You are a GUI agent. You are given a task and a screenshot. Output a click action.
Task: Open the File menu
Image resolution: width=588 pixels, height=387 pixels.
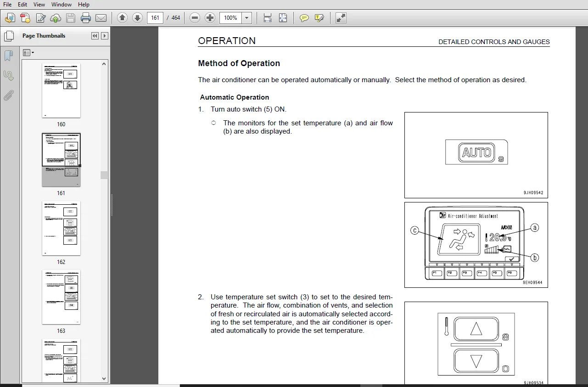point(7,4)
